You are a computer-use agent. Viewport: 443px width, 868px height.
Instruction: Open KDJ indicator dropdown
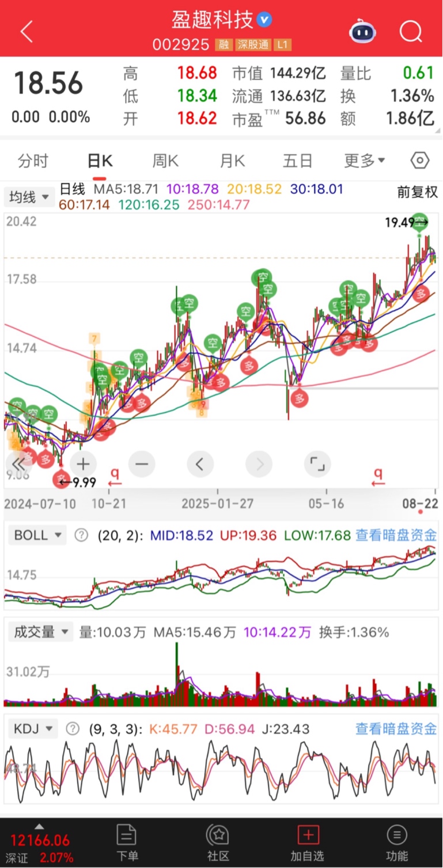pos(33,729)
